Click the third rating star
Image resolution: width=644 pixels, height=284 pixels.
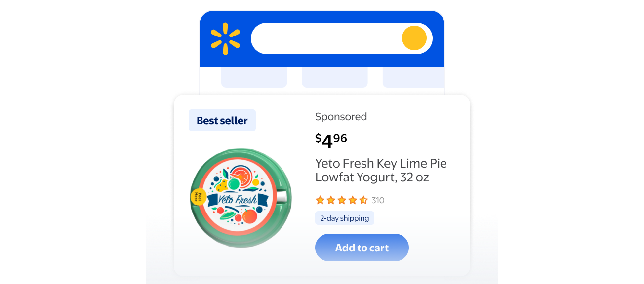click(x=342, y=200)
